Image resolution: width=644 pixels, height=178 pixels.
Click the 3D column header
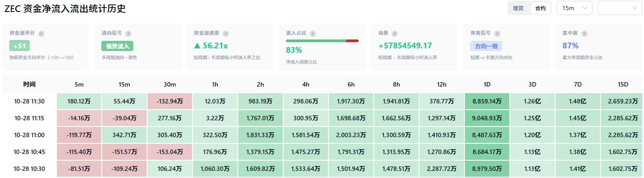pos(532,84)
